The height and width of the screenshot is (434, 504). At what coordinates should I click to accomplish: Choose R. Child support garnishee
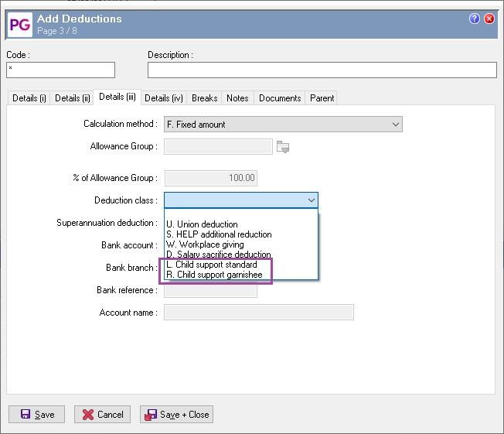[214, 275]
